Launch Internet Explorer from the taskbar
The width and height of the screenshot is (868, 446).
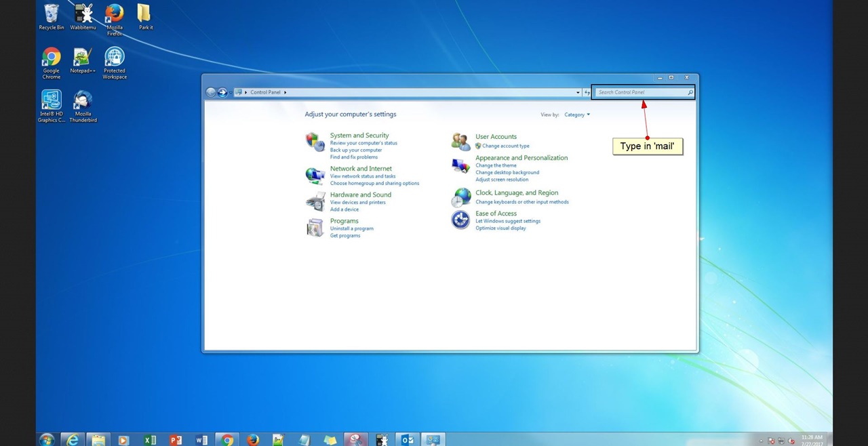tap(73, 440)
